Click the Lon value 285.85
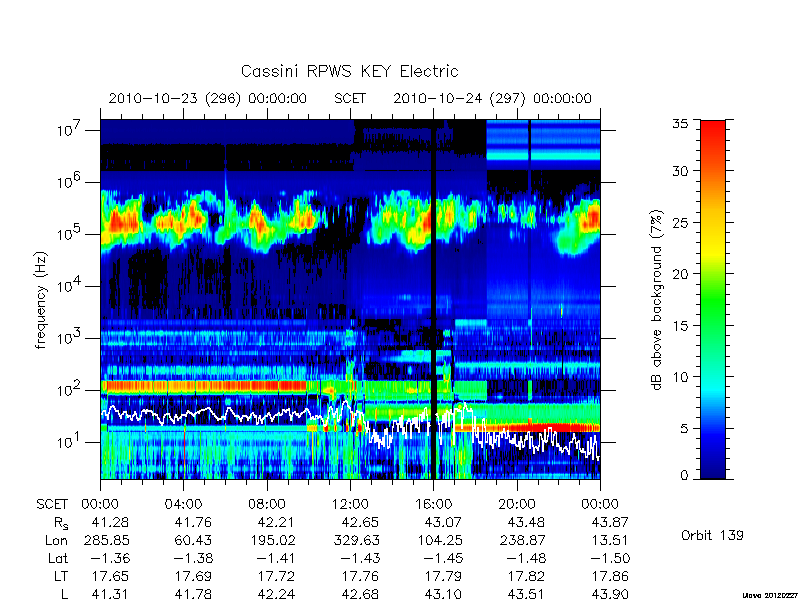This screenshot has width=800, height=600. (106, 540)
